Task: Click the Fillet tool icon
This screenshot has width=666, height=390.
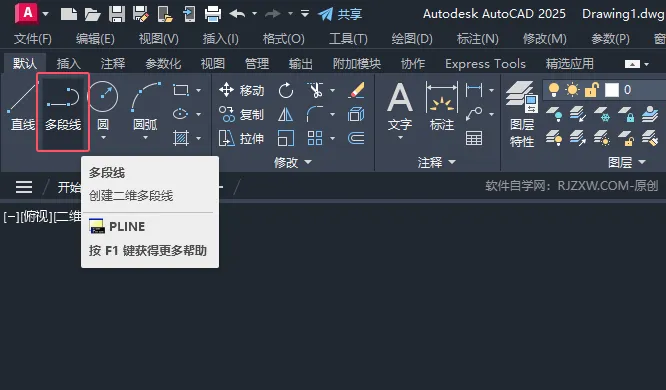Action: [x=315, y=114]
